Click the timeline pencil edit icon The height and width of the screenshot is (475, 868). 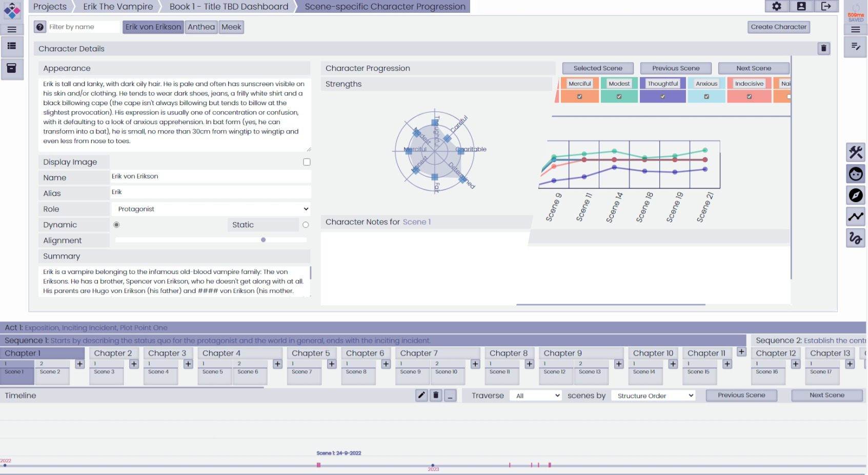[421, 395]
